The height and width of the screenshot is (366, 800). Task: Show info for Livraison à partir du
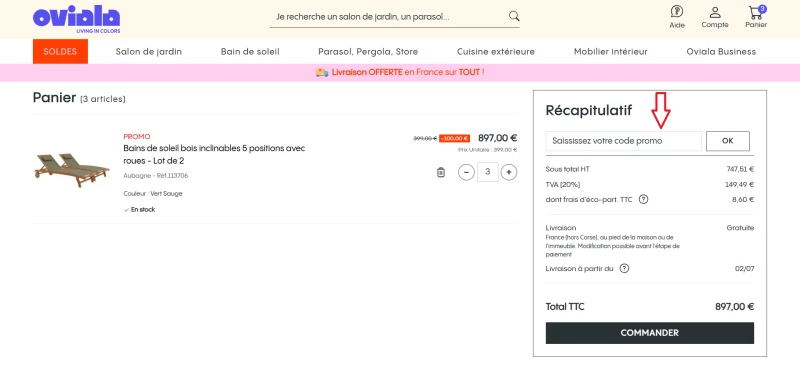point(624,269)
